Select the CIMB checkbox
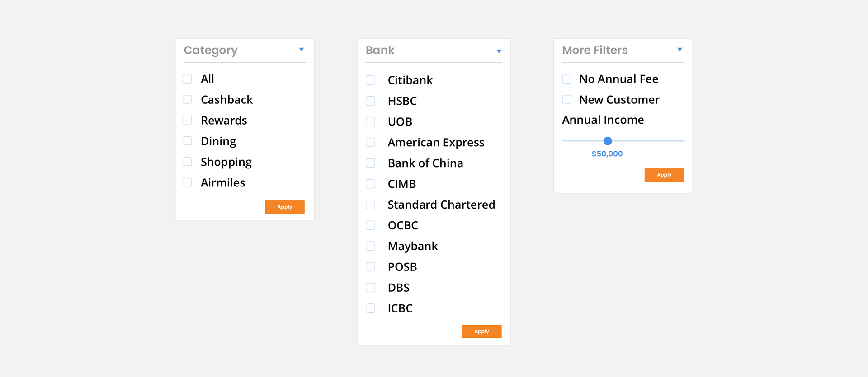This screenshot has height=377, width=868. [x=370, y=184]
